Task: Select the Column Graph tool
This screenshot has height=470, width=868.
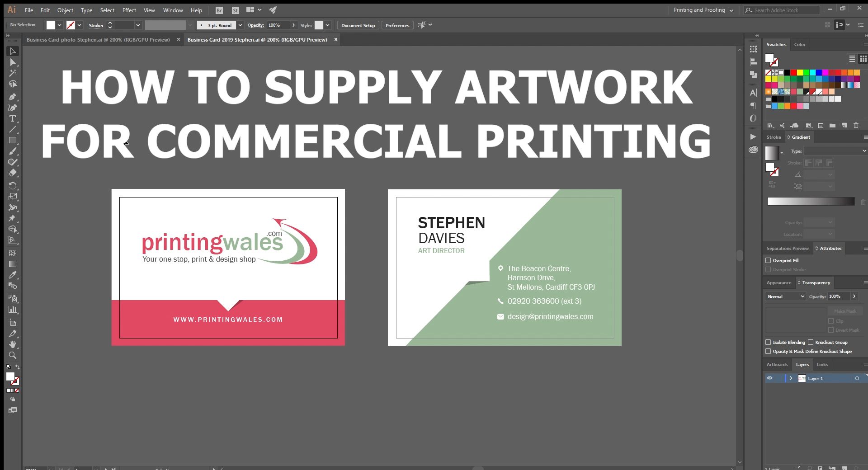Action: (13, 310)
